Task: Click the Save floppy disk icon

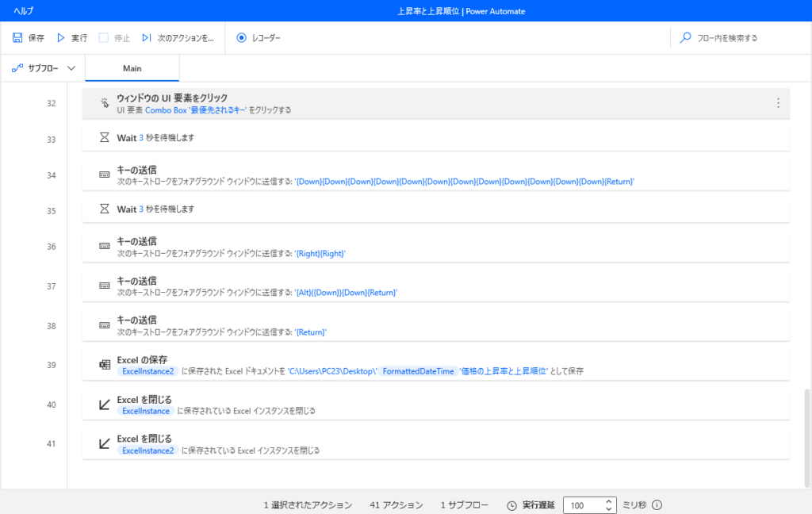Action: click(x=17, y=38)
